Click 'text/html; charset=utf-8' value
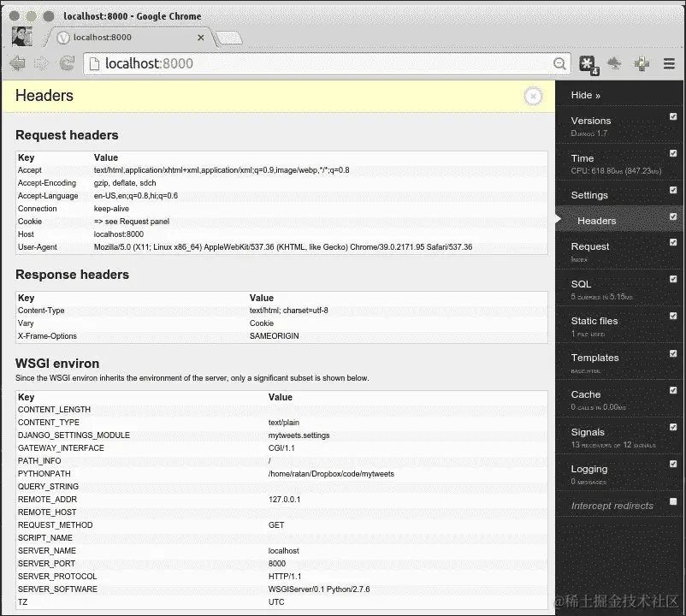This screenshot has width=686, height=616. click(x=289, y=311)
